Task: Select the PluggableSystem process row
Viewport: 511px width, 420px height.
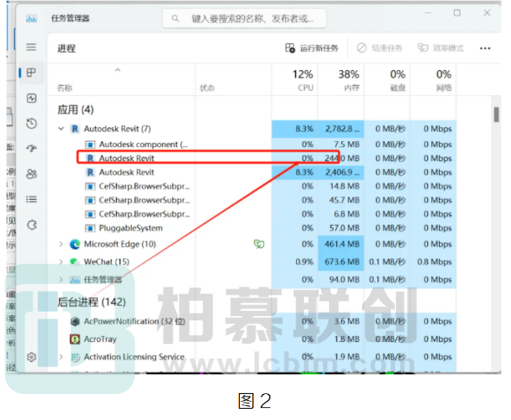Action: coord(251,228)
